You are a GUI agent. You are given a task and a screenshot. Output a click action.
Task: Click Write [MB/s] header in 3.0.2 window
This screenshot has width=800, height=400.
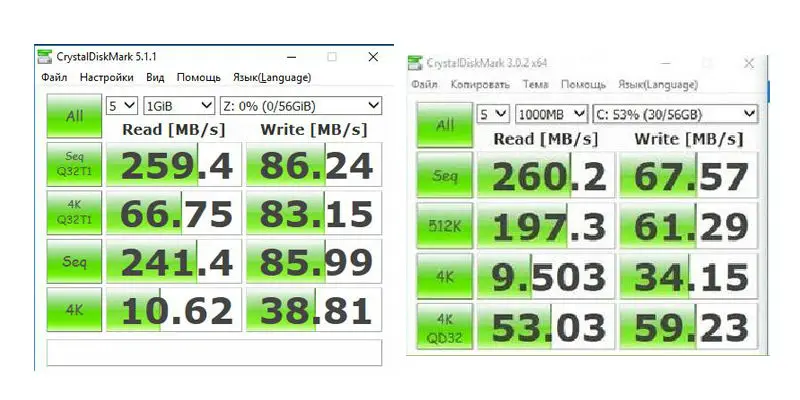(688, 139)
